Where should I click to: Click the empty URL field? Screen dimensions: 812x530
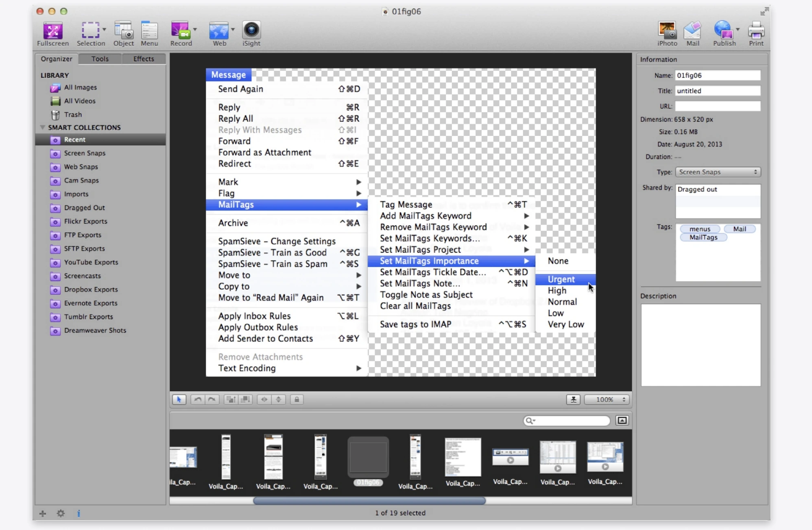coord(718,106)
